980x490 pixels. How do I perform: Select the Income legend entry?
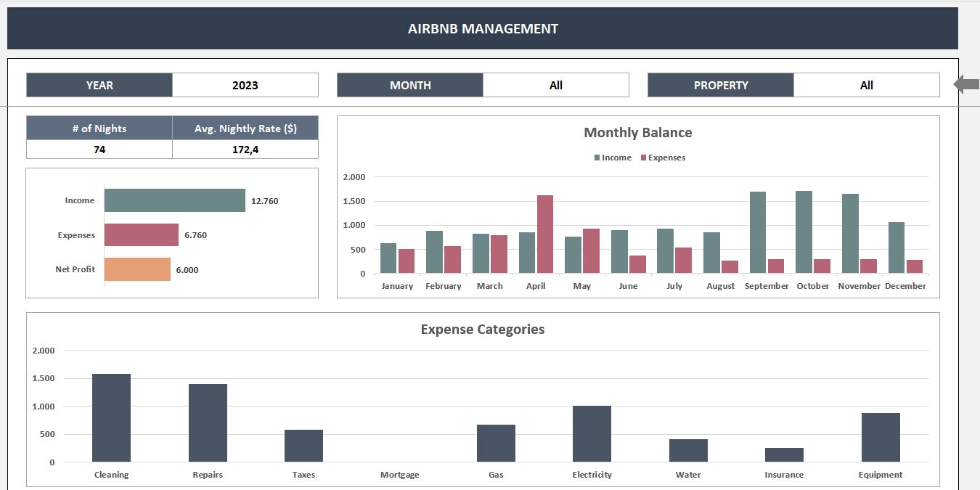(613, 158)
